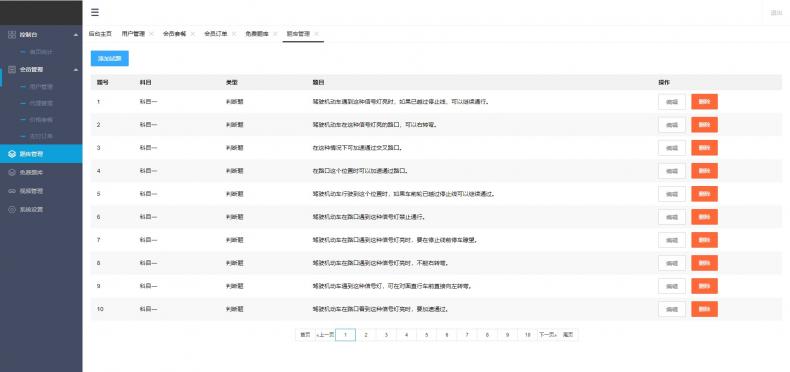This screenshot has height=372, width=790.
Task: Close the 会员订单 tab via X icon
Action: tap(234, 34)
